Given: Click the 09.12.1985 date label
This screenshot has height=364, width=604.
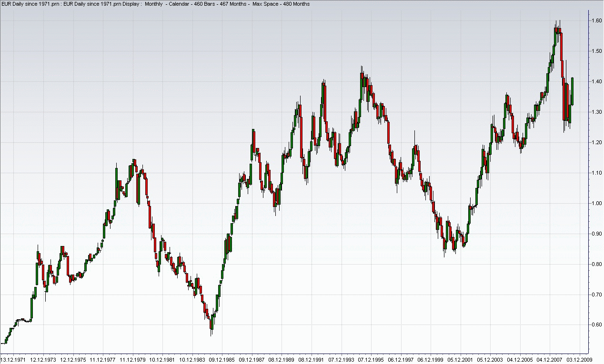Looking at the screenshot, I should (x=221, y=360).
